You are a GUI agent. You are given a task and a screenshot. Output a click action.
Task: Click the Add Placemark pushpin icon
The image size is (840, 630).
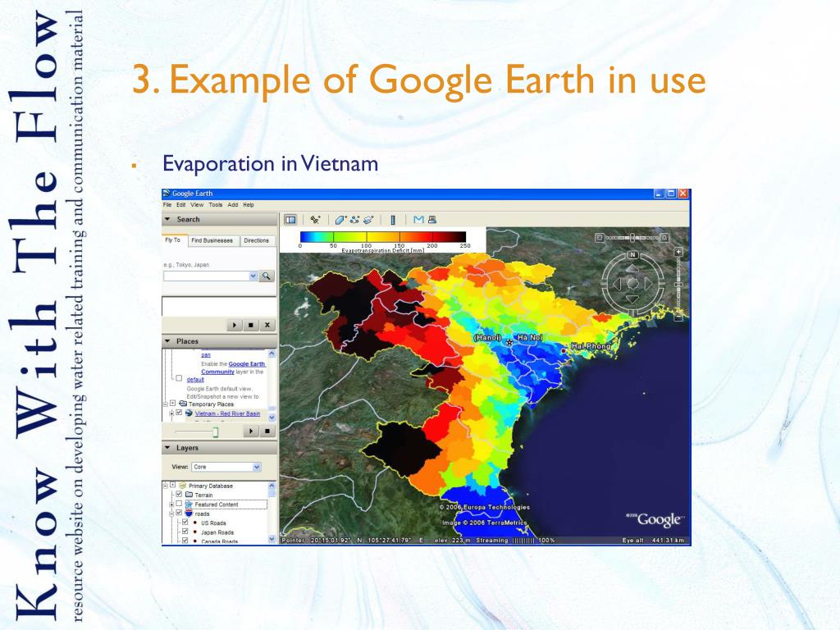316,220
